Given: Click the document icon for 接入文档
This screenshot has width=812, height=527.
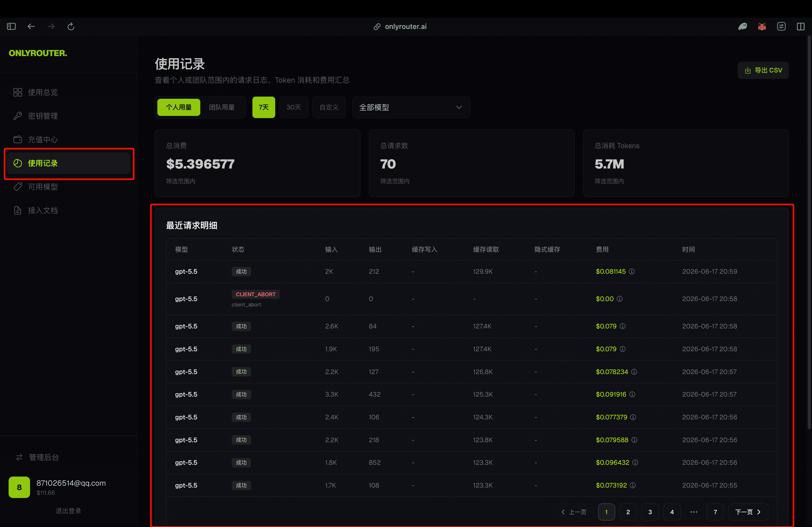Looking at the screenshot, I should 18,210.
